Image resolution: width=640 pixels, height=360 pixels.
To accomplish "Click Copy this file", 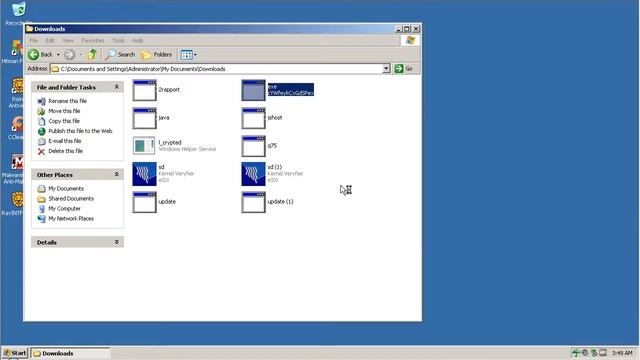I will coord(64,121).
